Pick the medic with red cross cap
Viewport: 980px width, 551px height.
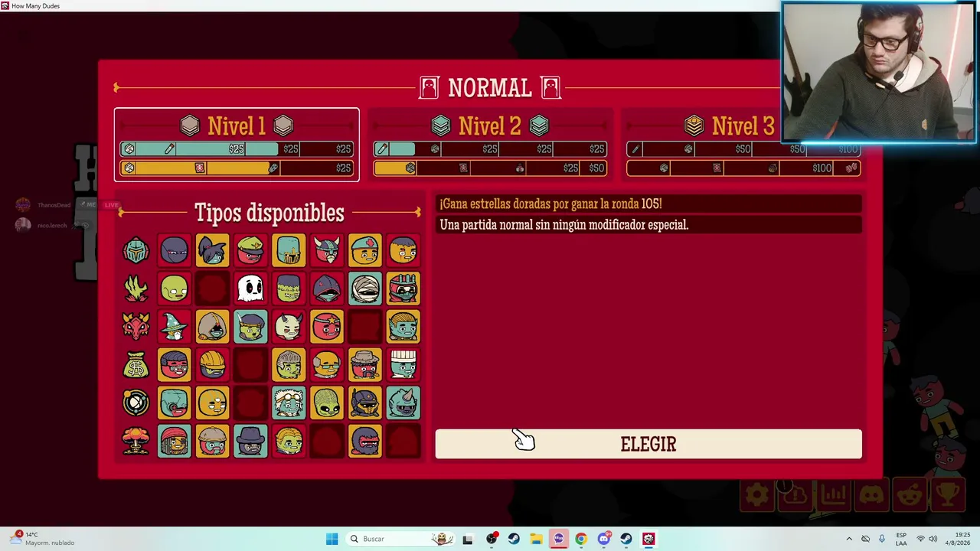(x=365, y=250)
